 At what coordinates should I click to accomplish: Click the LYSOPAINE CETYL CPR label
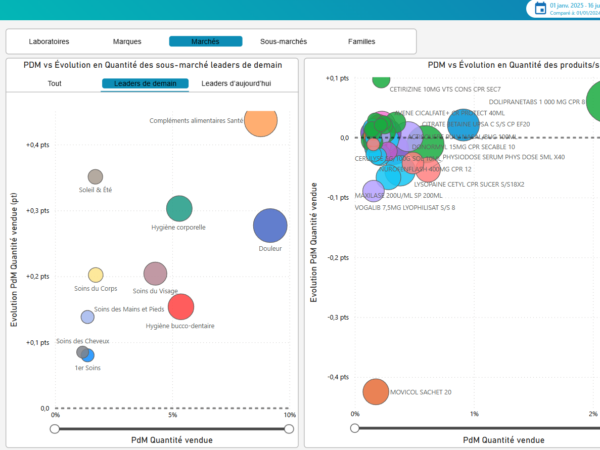469,184
